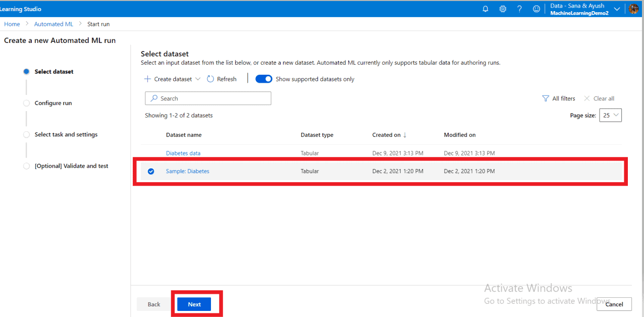Click the magnifier icon in the search box

tap(154, 98)
